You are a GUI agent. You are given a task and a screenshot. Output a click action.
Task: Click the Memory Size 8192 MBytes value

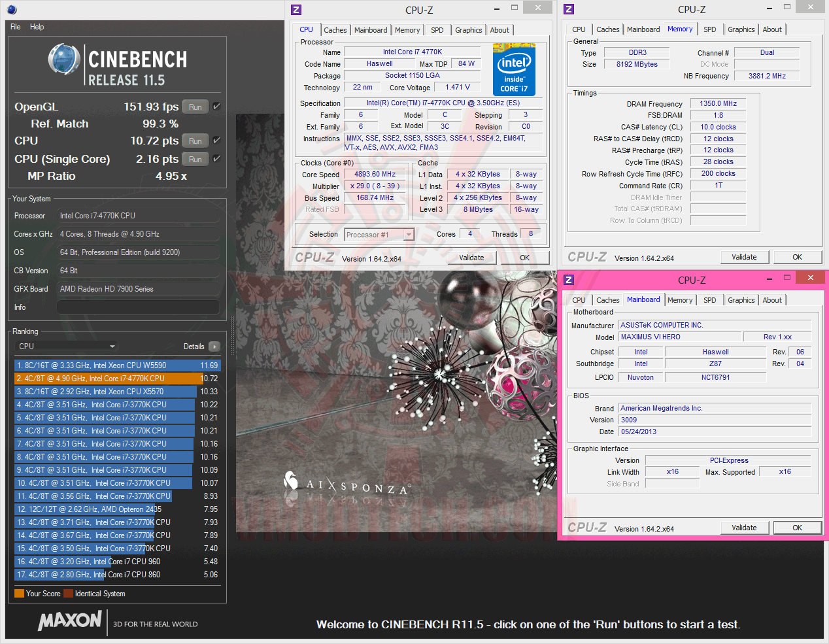(637, 64)
